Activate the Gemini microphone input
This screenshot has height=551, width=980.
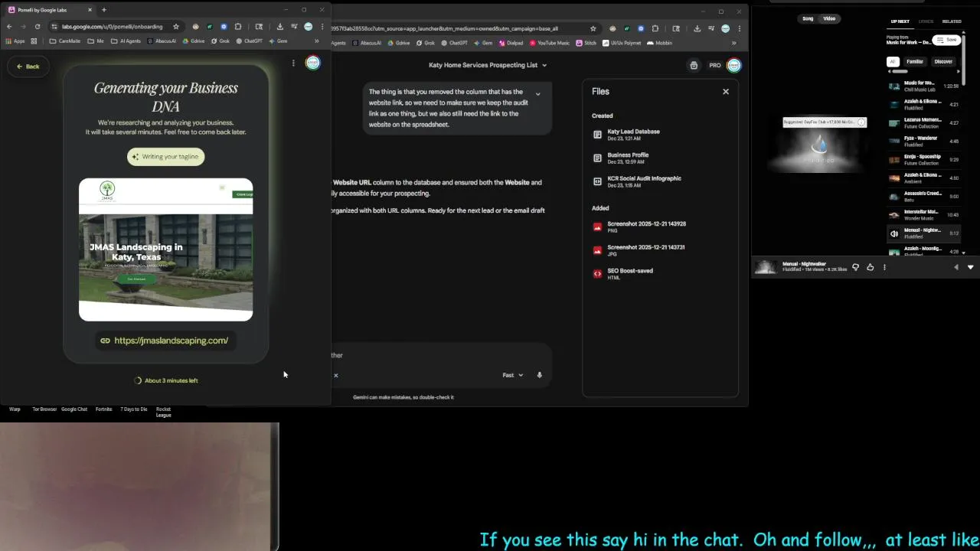[x=539, y=375]
